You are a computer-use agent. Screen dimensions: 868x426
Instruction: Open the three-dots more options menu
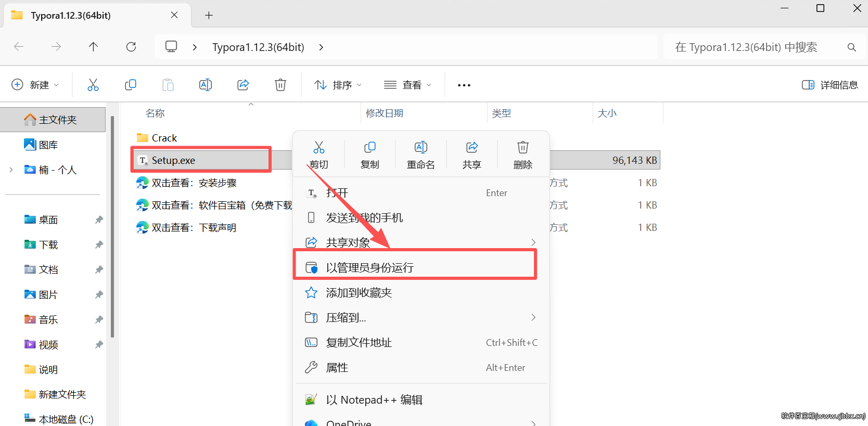[x=464, y=85]
